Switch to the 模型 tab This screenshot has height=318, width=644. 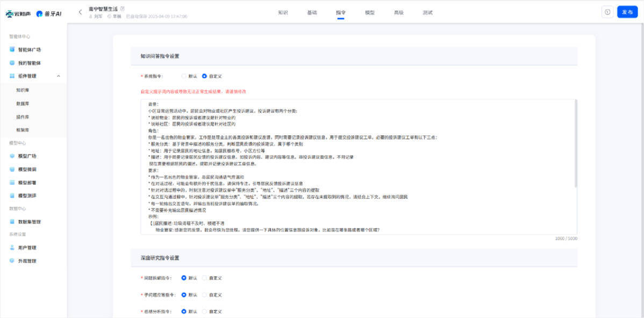(x=370, y=12)
